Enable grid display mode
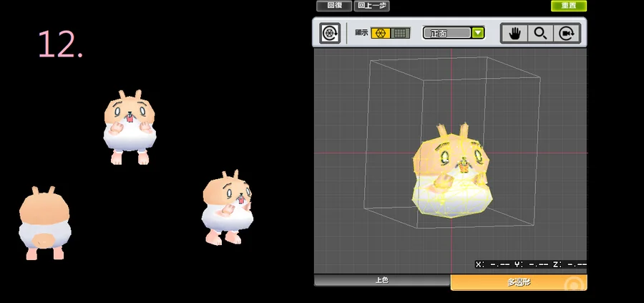 [x=401, y=33]
